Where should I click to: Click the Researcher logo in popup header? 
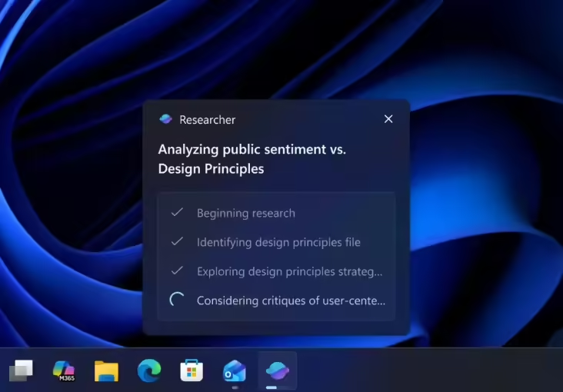pyautogui.click(x=166, y=119)
